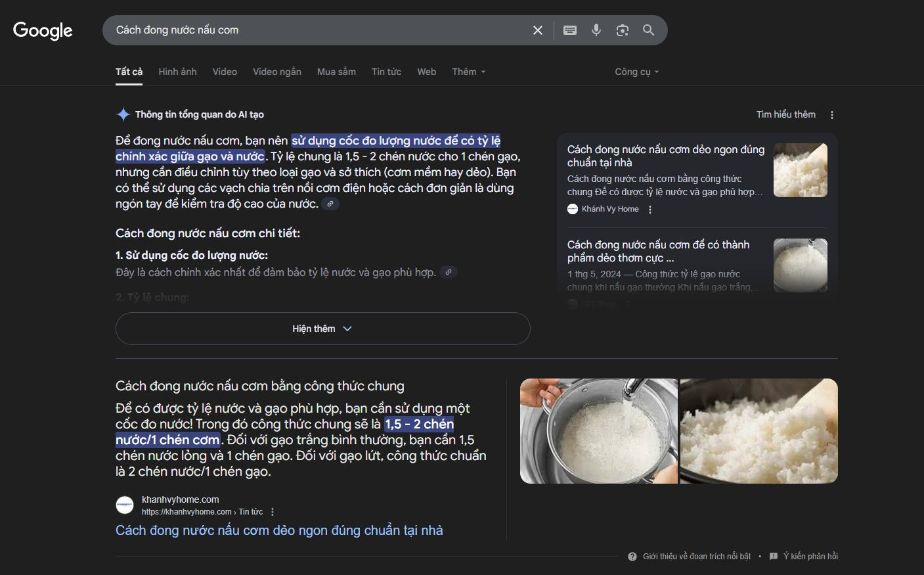Click question mark icon about featured snippets

coord(632,557)
